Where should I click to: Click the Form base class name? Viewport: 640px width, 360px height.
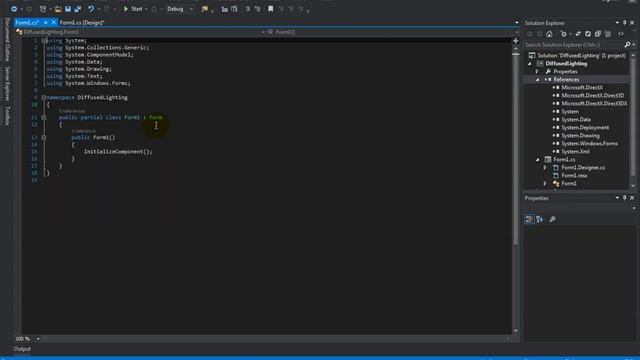point(156,118)
